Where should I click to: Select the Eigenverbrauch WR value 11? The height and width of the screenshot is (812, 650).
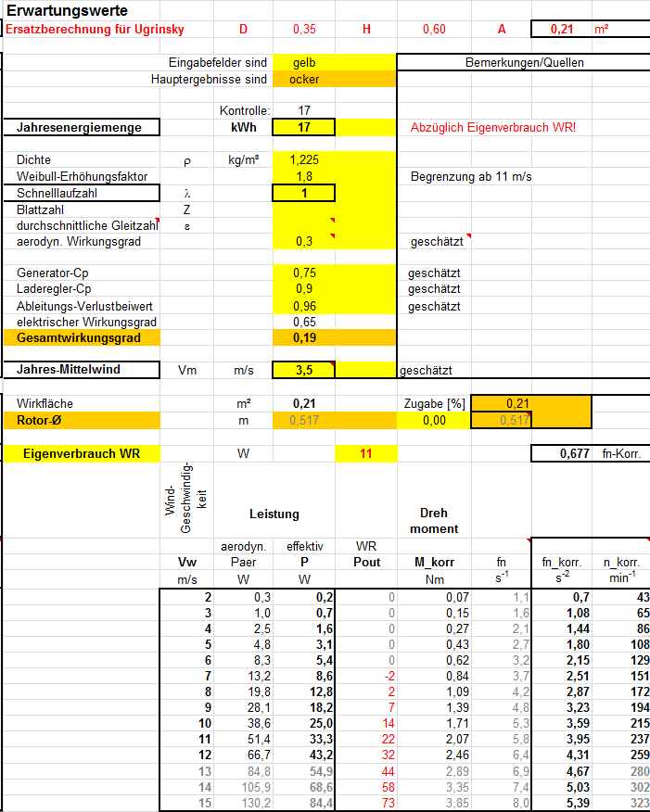point(365,453)
